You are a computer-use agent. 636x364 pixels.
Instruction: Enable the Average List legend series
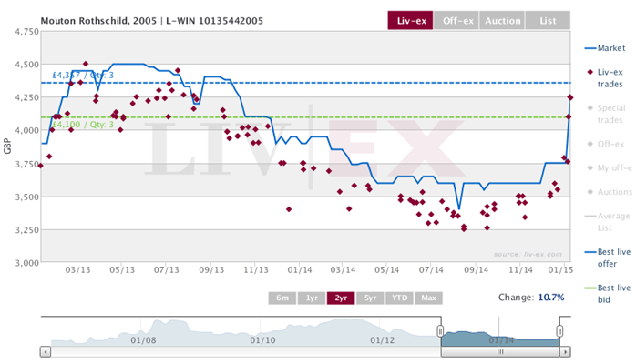(x=607, y=222)
